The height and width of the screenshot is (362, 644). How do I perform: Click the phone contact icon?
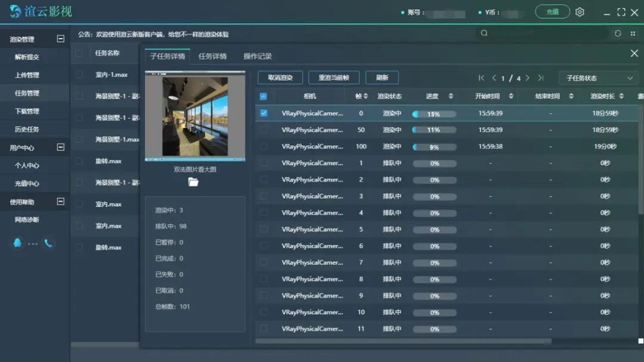(x=48, y=243)
